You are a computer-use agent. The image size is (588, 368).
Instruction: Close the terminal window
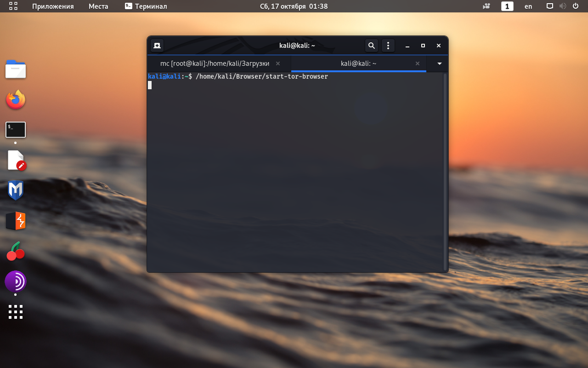coord(439,46)
